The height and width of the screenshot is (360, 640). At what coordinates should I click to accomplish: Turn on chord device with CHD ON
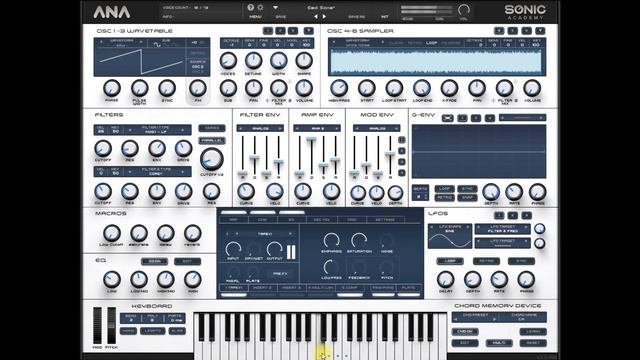(x=465, y=331)
